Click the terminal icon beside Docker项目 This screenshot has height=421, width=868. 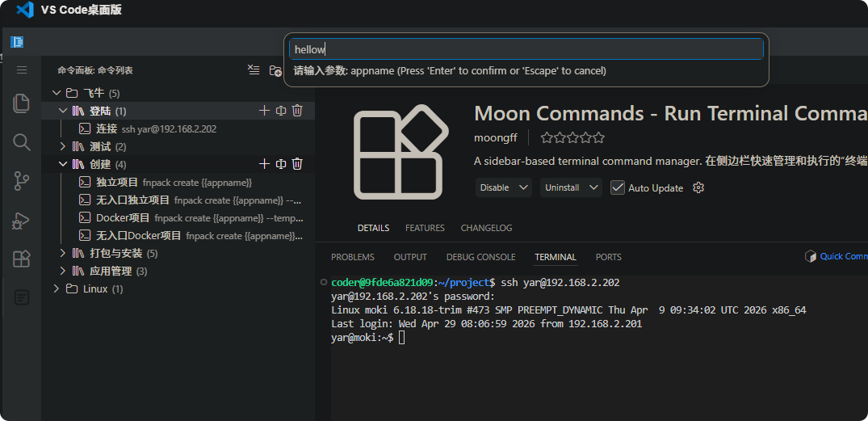tap(85, 217)
